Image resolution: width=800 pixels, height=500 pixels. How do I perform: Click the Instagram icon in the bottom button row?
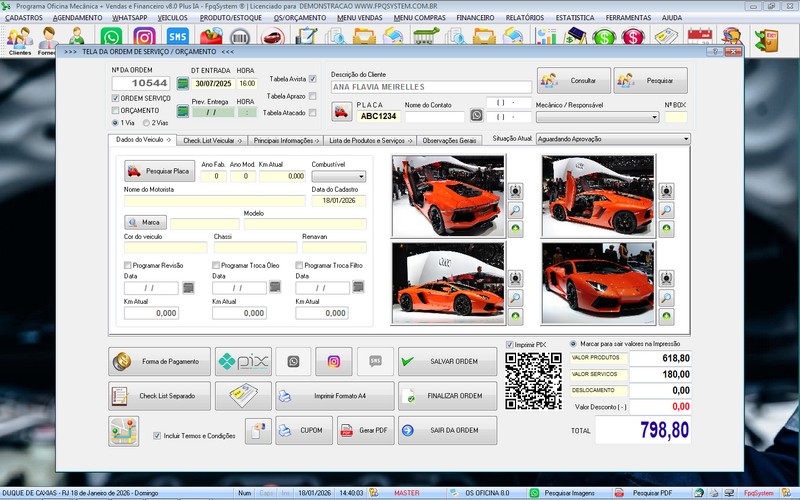tap(334, 362)
